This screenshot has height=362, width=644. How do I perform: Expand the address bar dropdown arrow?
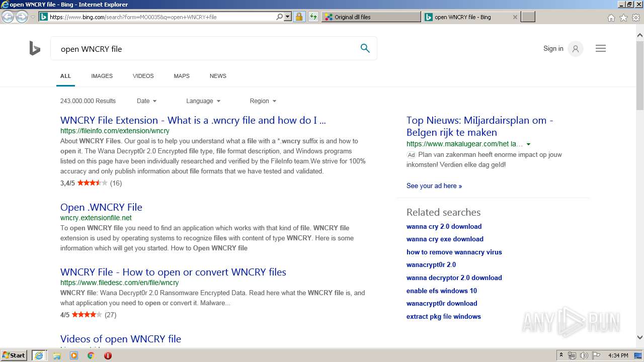(288, 17)
